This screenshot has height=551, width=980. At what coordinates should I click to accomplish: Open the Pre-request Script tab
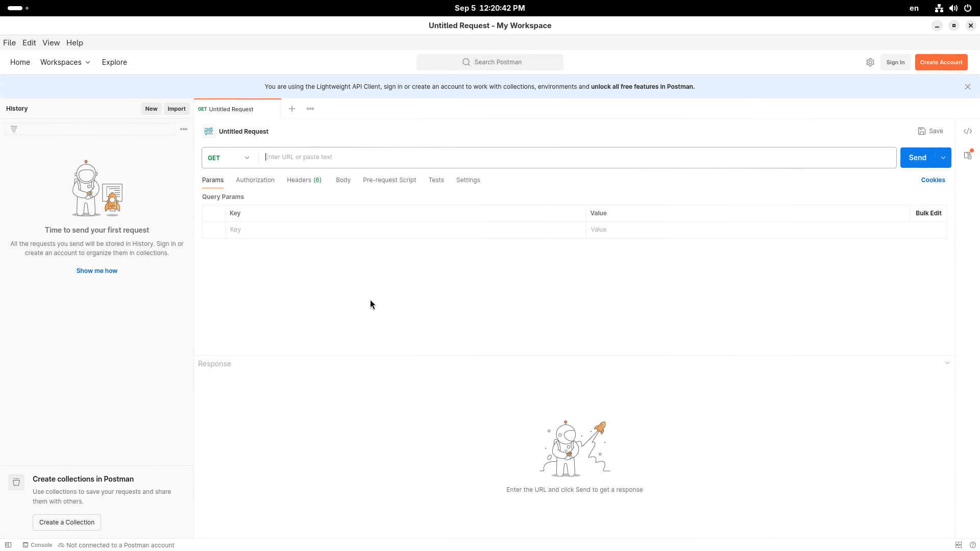tap(389, 180)
